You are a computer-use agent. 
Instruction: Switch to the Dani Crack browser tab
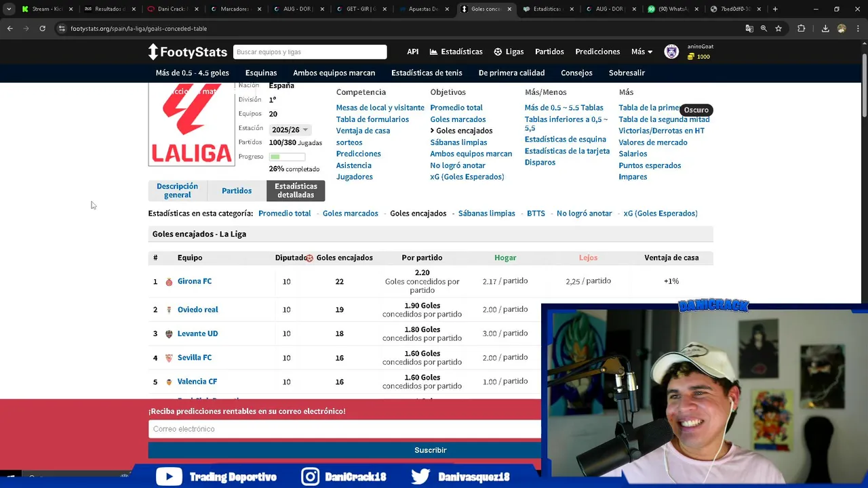[173, 9]
